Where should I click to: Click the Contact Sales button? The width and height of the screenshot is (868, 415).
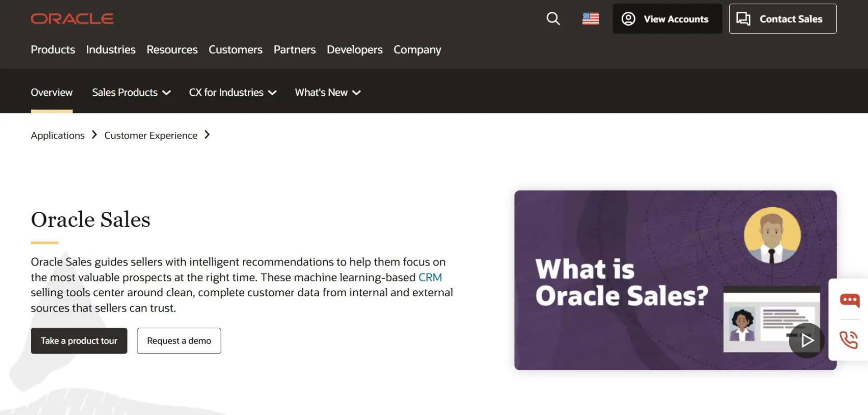coord(783,19)
